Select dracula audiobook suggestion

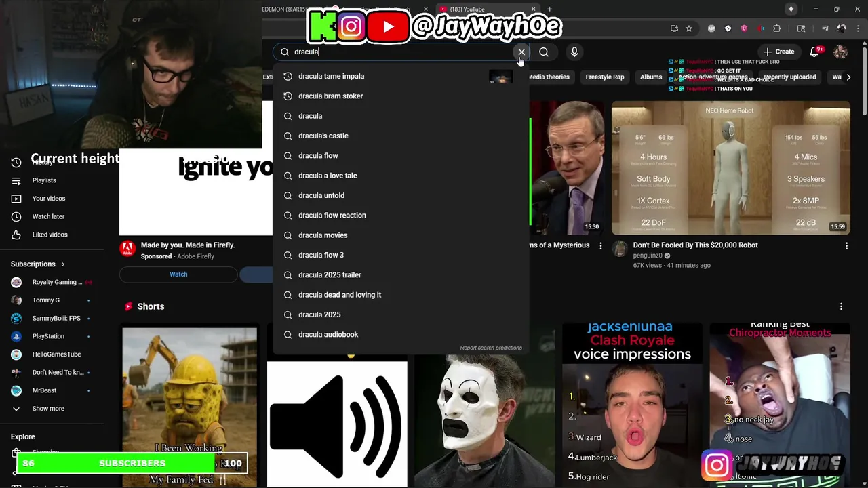click(x=400, y=334)
